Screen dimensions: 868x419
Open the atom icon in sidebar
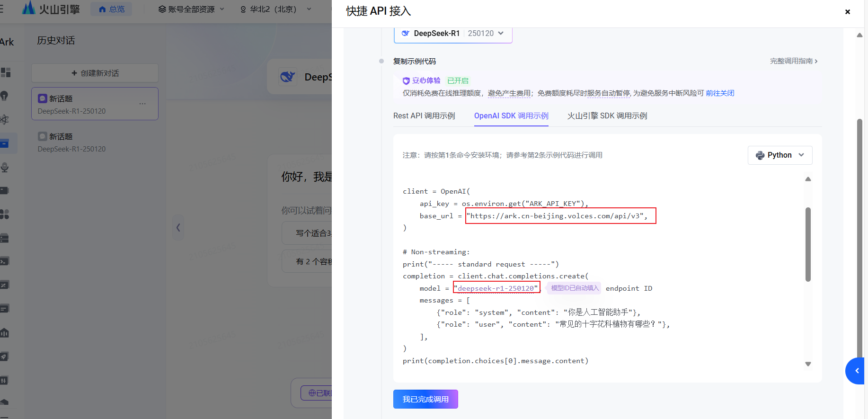[x=4, y=119]
